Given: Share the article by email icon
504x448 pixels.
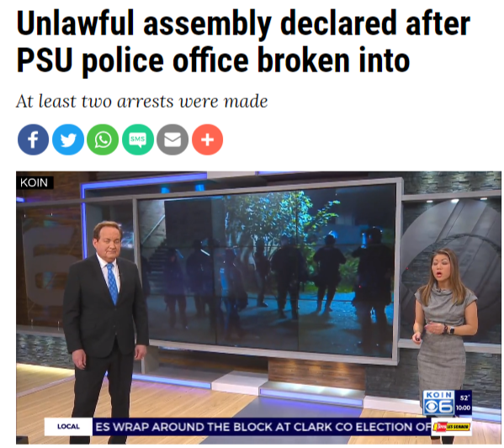Looking at the screenshot, I should point(172,140).
